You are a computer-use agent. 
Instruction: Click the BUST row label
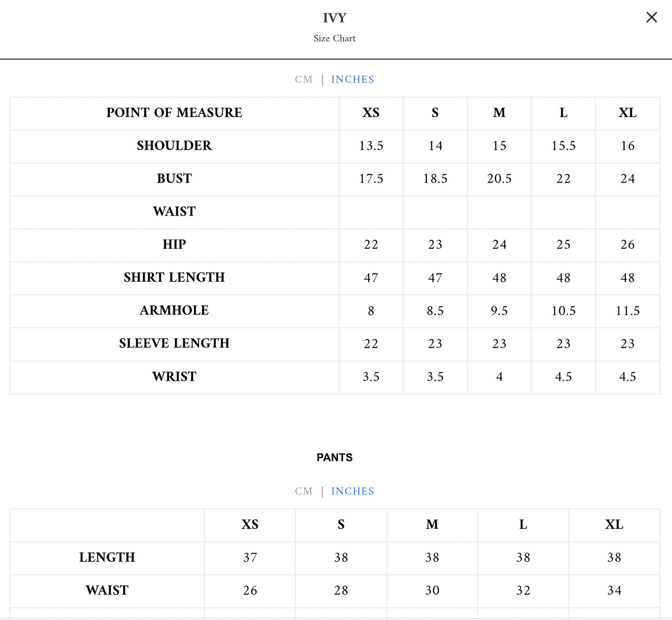click(x=174, y=179)
